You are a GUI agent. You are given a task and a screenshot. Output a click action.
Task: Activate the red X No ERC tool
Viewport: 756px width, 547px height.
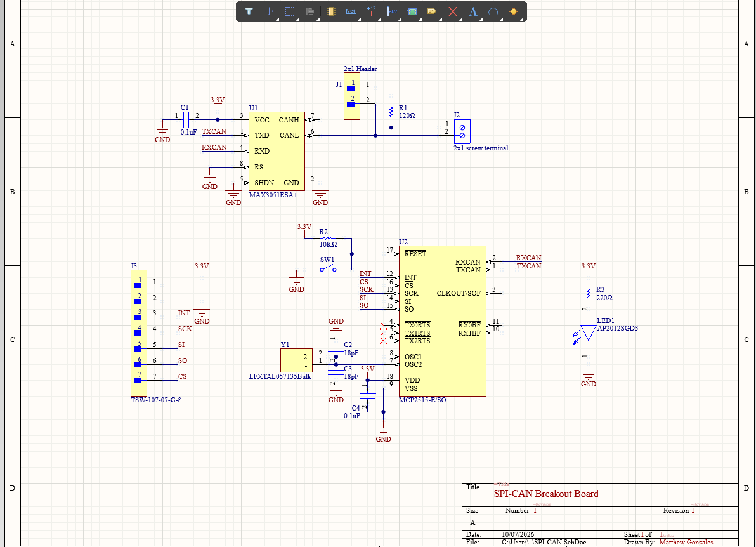[x=453, y=11]
